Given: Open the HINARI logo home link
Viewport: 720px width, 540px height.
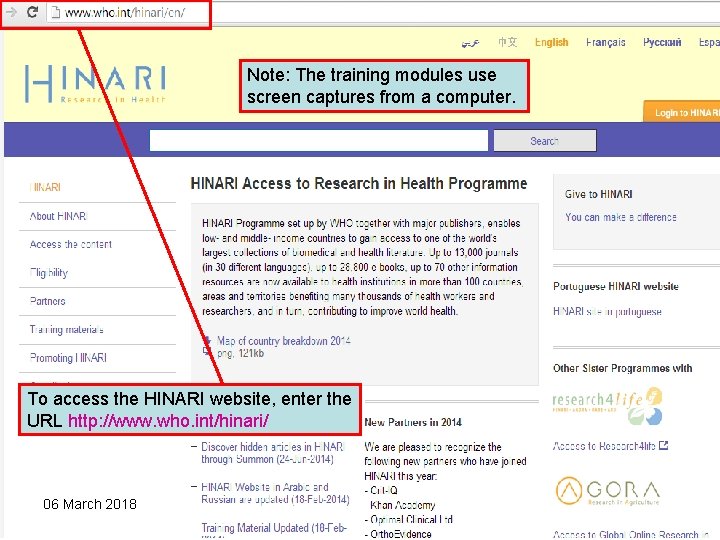Looking at the screenshot, I should (x=96, y=84).
